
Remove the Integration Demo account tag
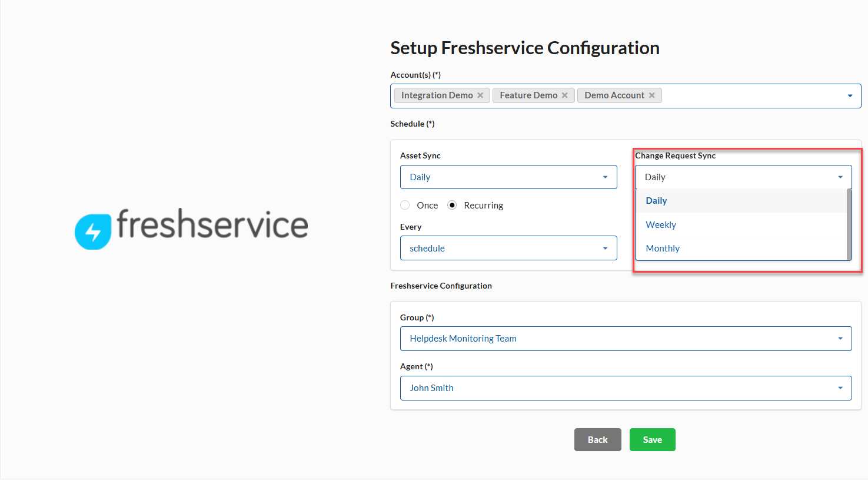tap(480, 95)
